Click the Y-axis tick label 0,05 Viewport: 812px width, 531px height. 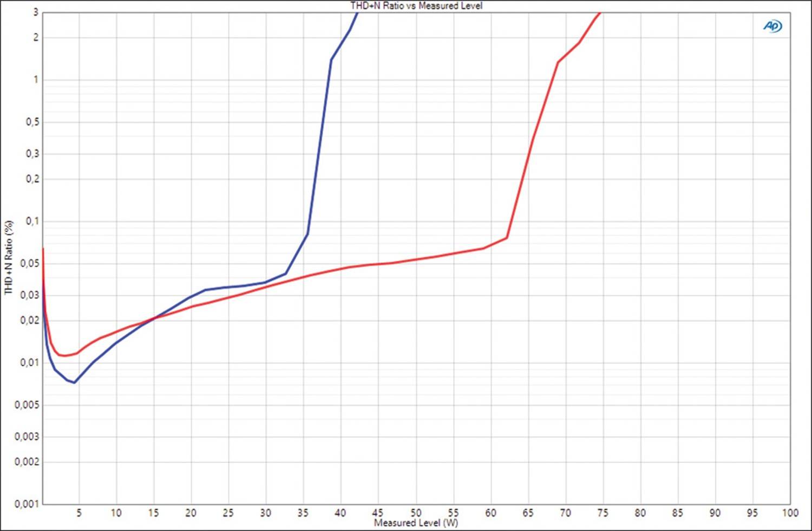(30, 263)
